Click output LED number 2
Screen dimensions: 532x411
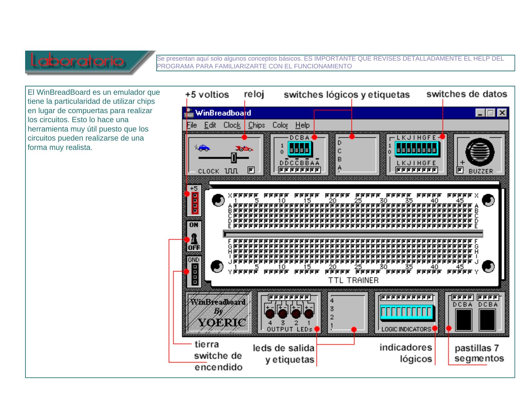[296, 314]
